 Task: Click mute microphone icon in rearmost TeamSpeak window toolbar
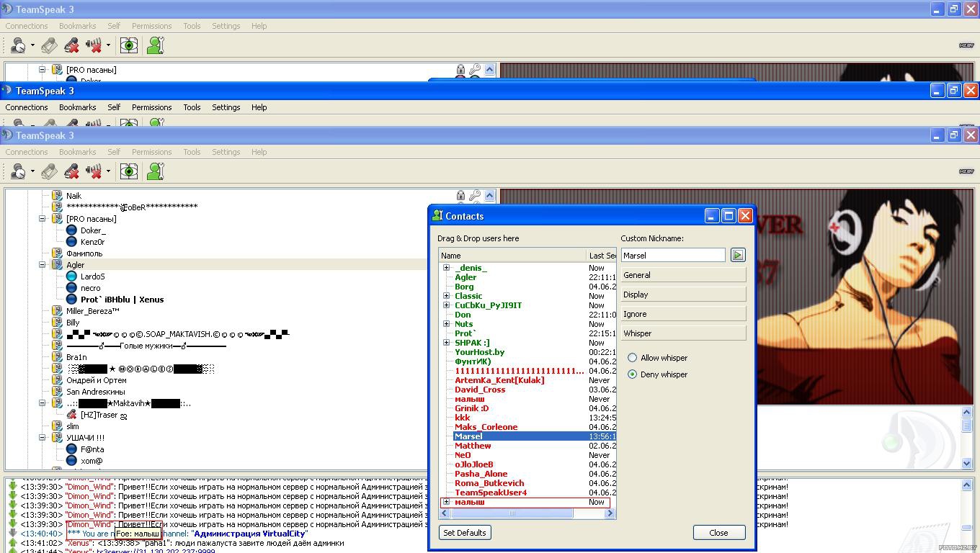(71, 45)
